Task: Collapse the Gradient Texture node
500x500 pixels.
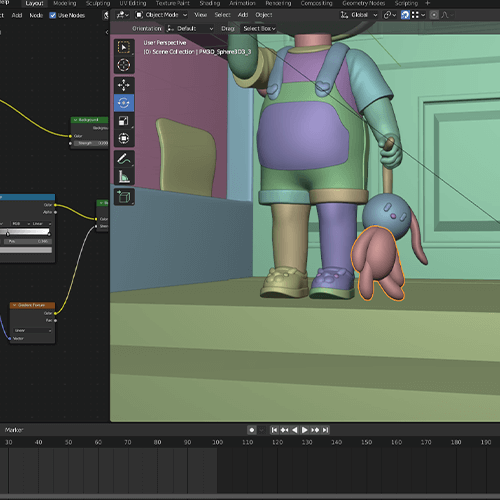Action: (x=14, y=305)
